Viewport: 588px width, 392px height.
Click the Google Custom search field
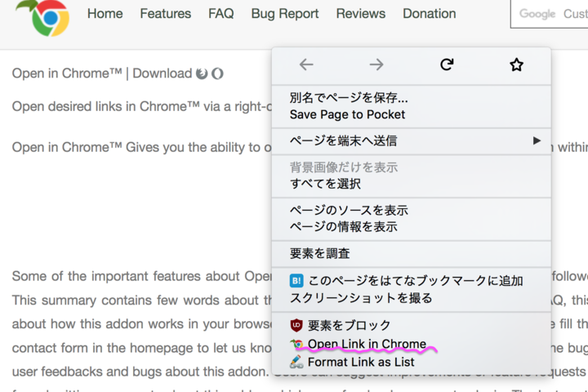(x=551, y=14)
